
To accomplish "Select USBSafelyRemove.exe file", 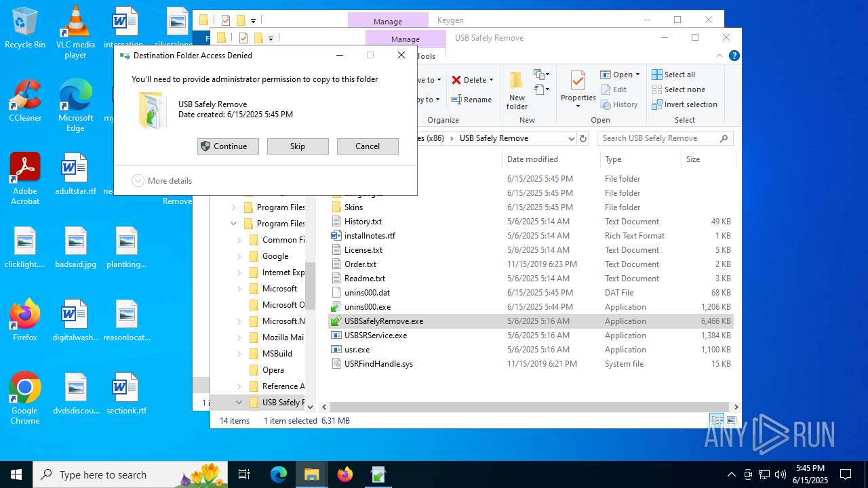I will [530, 321].
